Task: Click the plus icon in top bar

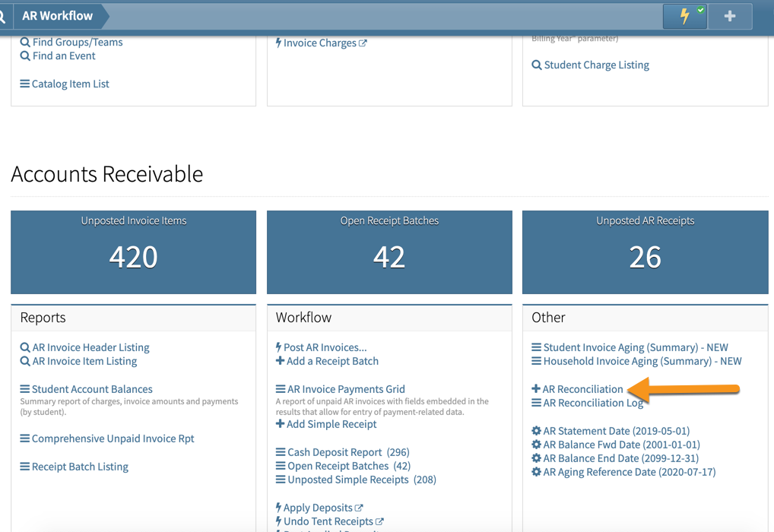Action: tap(730, 16)
